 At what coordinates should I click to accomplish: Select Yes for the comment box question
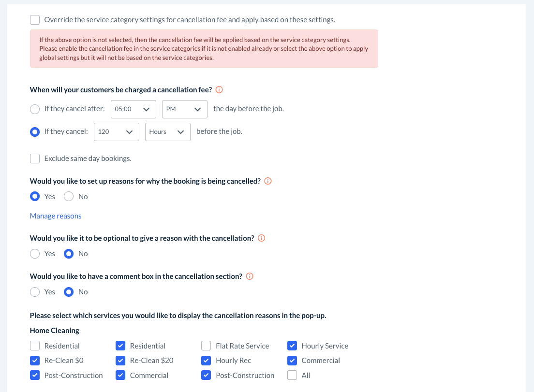pos(35,292)
